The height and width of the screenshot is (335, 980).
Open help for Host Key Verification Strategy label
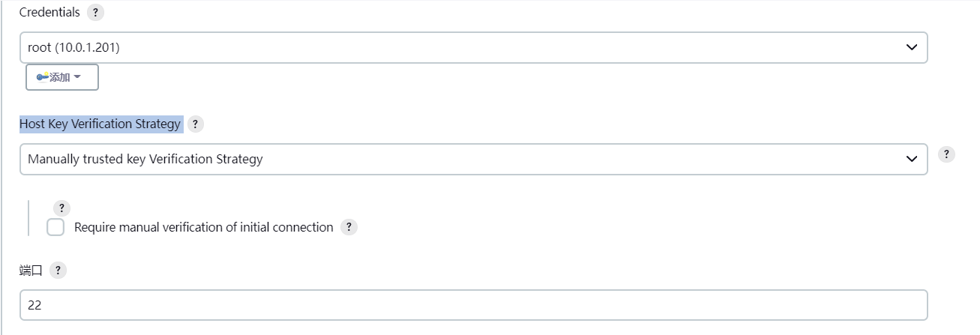(195, 124)
